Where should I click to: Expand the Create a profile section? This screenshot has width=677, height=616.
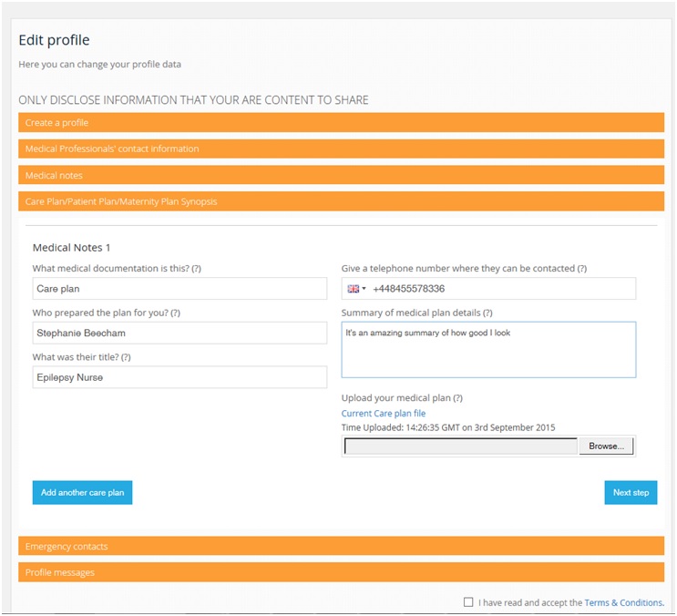pos(341,123)
